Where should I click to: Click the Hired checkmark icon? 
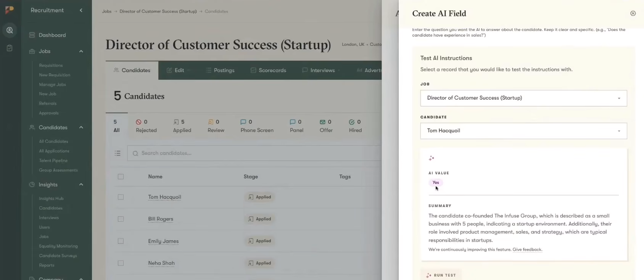(352, 122)
